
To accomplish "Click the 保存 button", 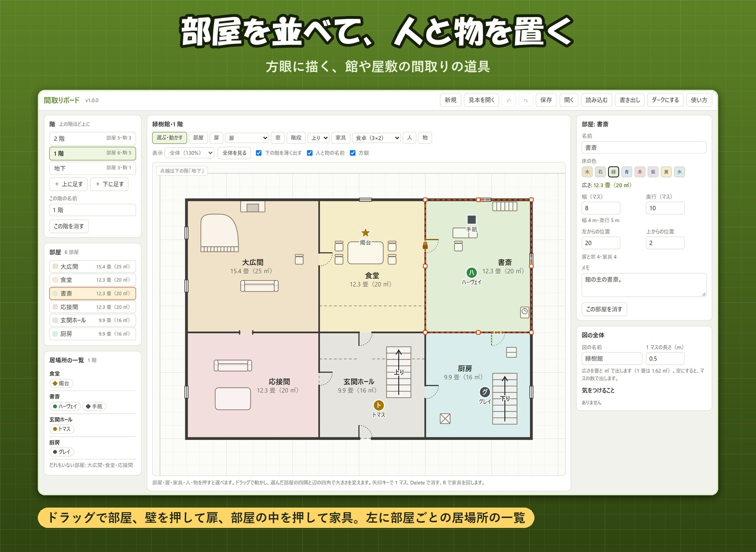I will 546,100.
